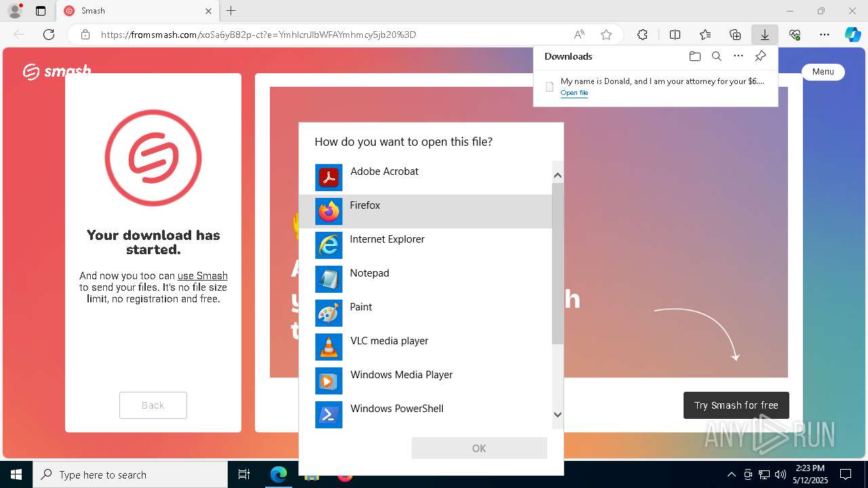Viewport: 868px width, 488px height.
Task: Click the Windows Media Player icon
Action: coord(329,381)
